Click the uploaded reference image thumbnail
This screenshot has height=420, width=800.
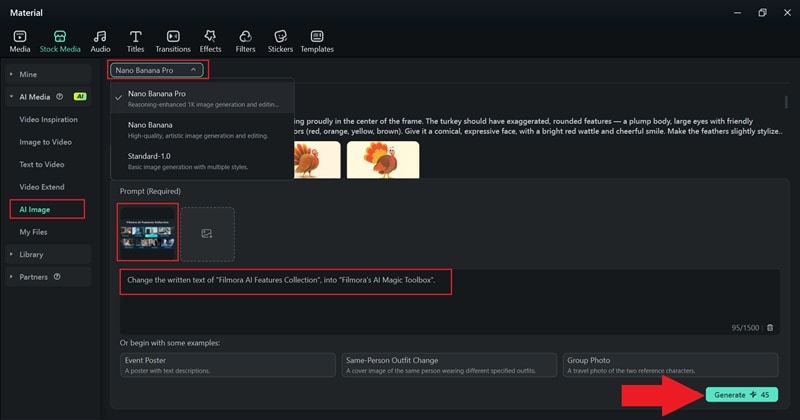(147, 232)
